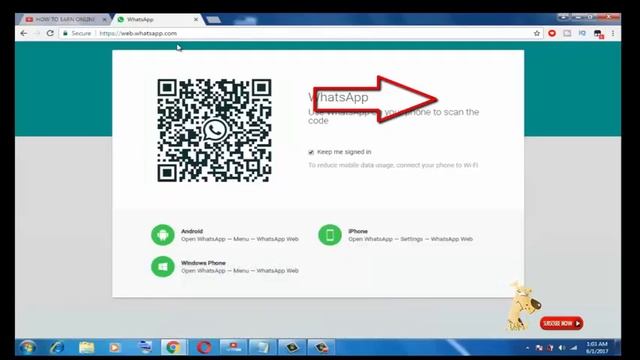Reload the WhatsApp Web page
640x360 pixels.
(x=50, y=33)
